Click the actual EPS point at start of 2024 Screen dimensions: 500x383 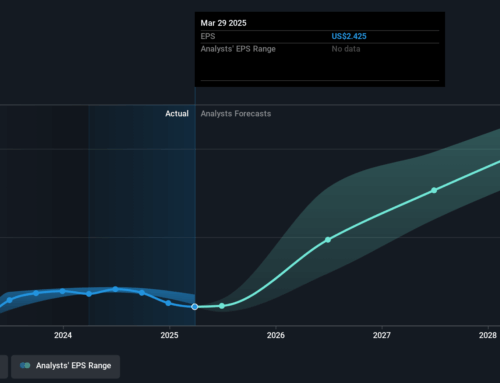click(x=62, y=291)
